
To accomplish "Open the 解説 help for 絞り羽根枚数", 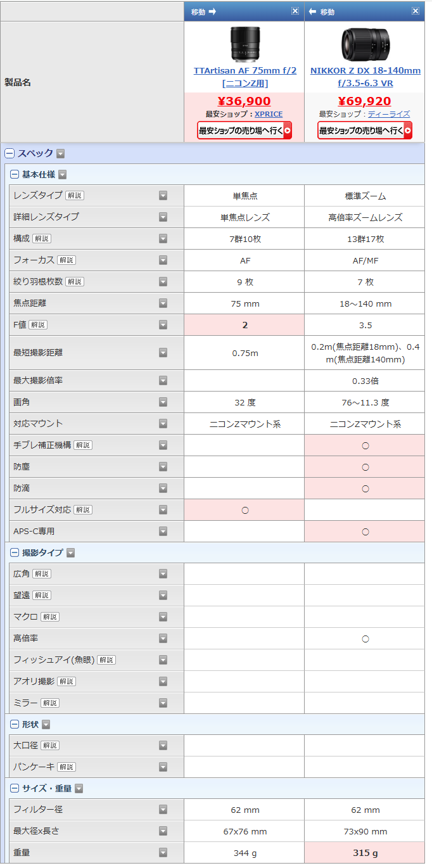I will (74, 282).
